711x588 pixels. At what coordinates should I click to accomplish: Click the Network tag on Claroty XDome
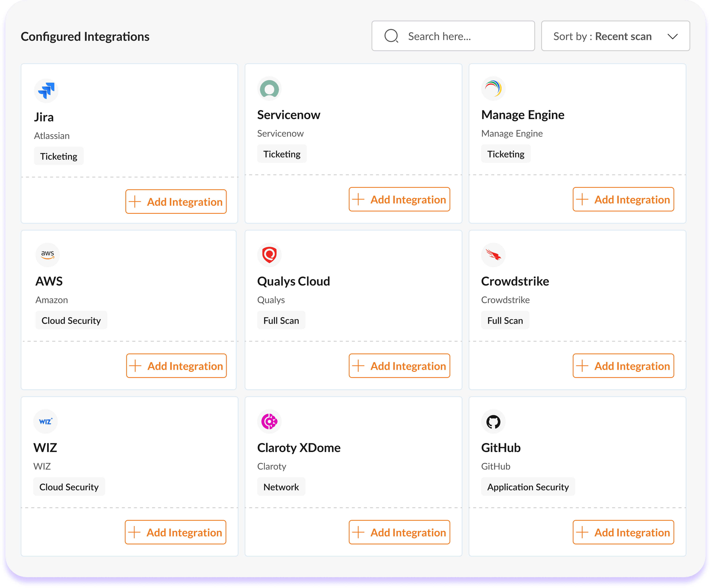pos(281,487)
